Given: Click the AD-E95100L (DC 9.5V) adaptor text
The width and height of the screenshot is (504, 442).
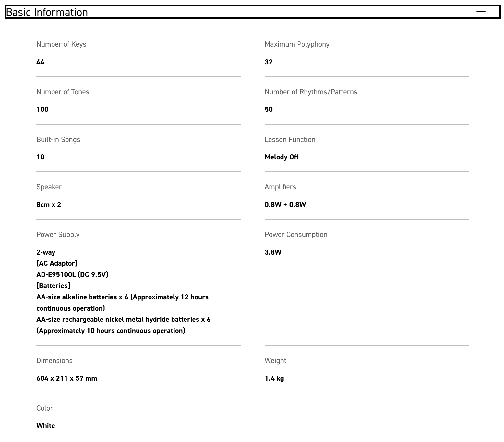Looking at the screenshot, I should click(72, 275).
